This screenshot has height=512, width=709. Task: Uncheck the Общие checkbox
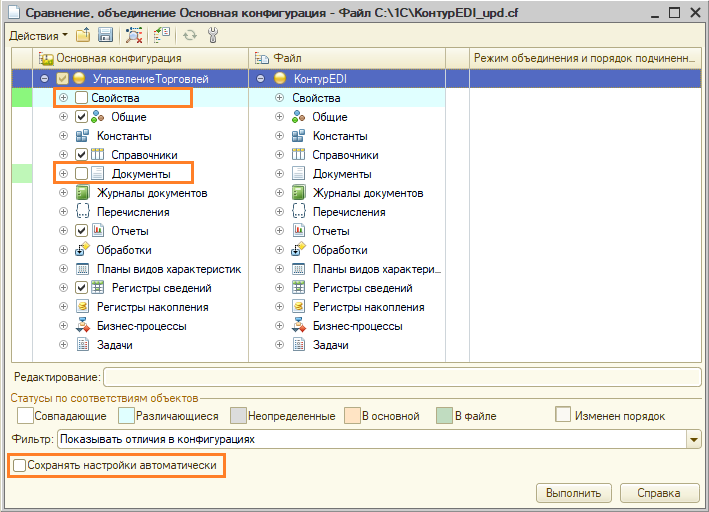click(x=81, y=117)
